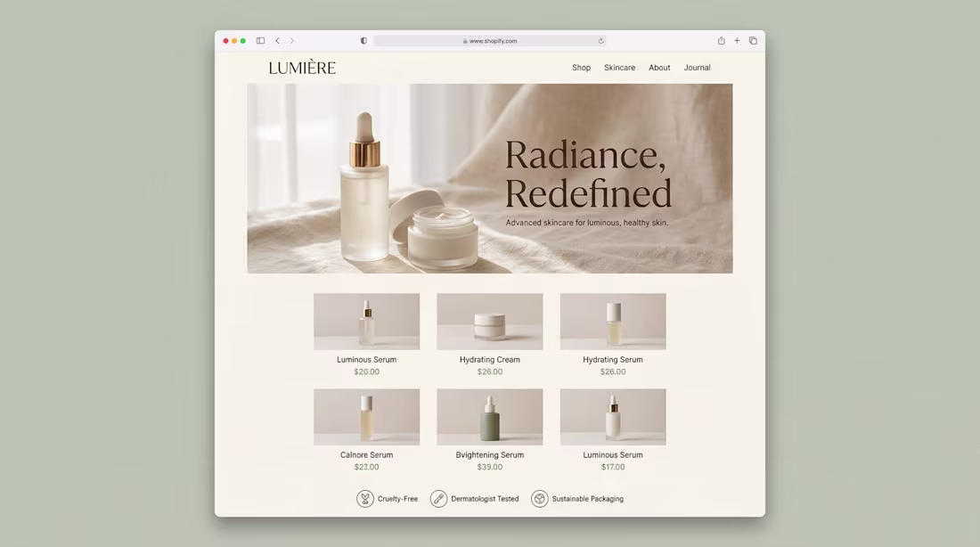Screen dimensions: 980x547
Task: Open the Share icon in toolbar
Action: (722, 41)
